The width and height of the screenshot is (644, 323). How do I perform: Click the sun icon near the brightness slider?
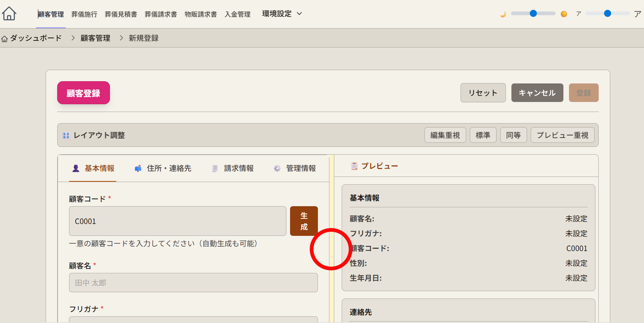point(564,14)
